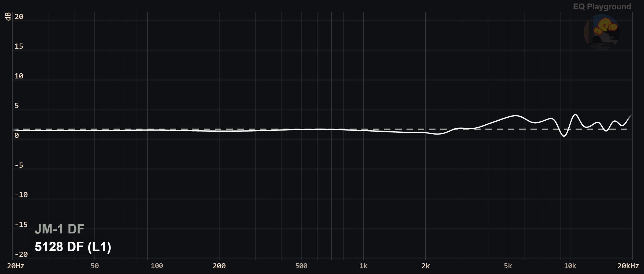Click the 20 dB axis value
644x274 pixels.
tap(19, 17)
